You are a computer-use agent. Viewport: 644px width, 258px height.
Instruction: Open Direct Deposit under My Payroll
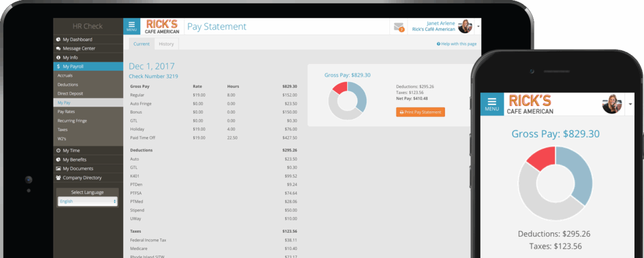pyautogui.click(x=70, y=93)
